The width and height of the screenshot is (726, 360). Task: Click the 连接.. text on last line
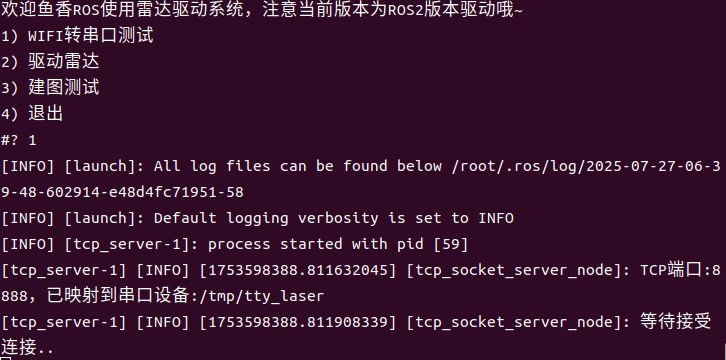(x=27, y=348)
